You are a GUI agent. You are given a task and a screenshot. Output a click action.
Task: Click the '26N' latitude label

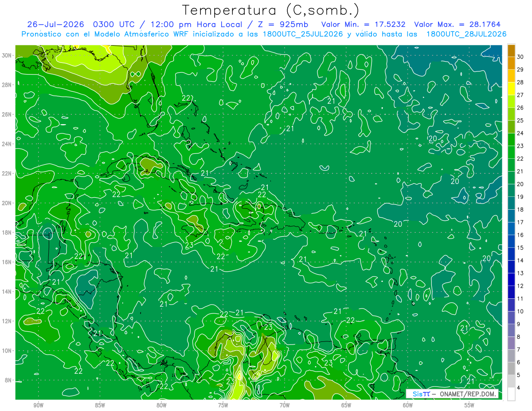point(7,114)
